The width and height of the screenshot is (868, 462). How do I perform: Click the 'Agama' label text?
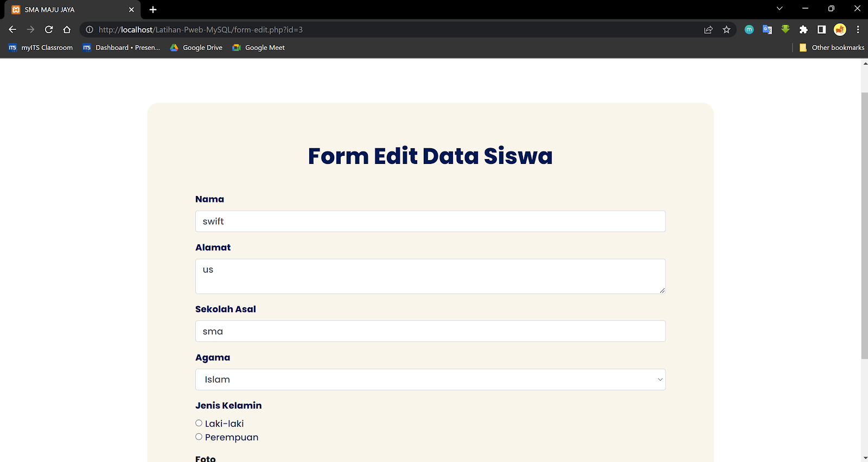click(x=213, y=358)
